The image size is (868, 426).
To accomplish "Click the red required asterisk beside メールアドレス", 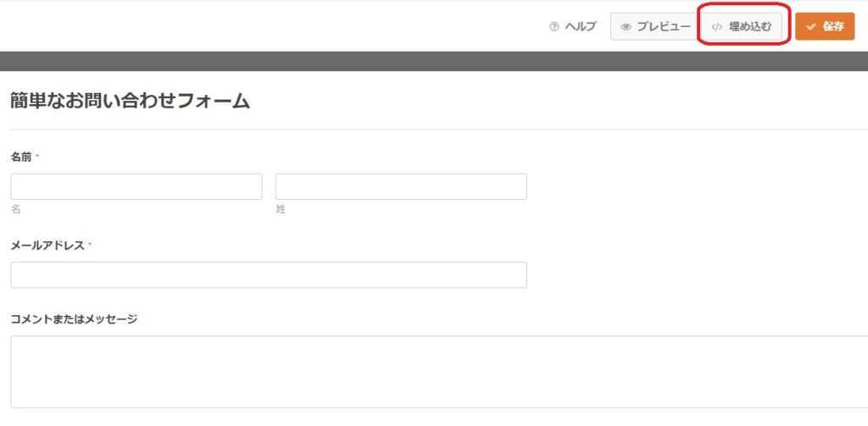I will click(x=90, y=245).
